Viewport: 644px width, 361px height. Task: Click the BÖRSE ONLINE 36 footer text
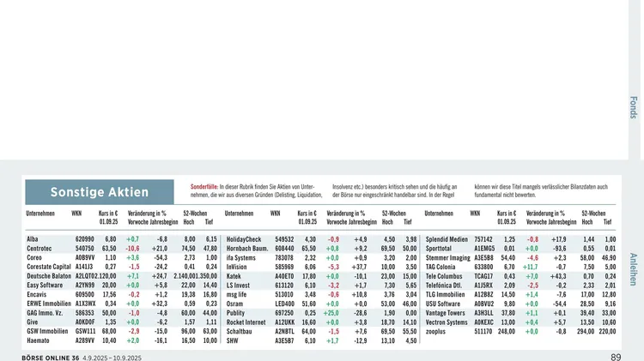click(x=51, y=358)
